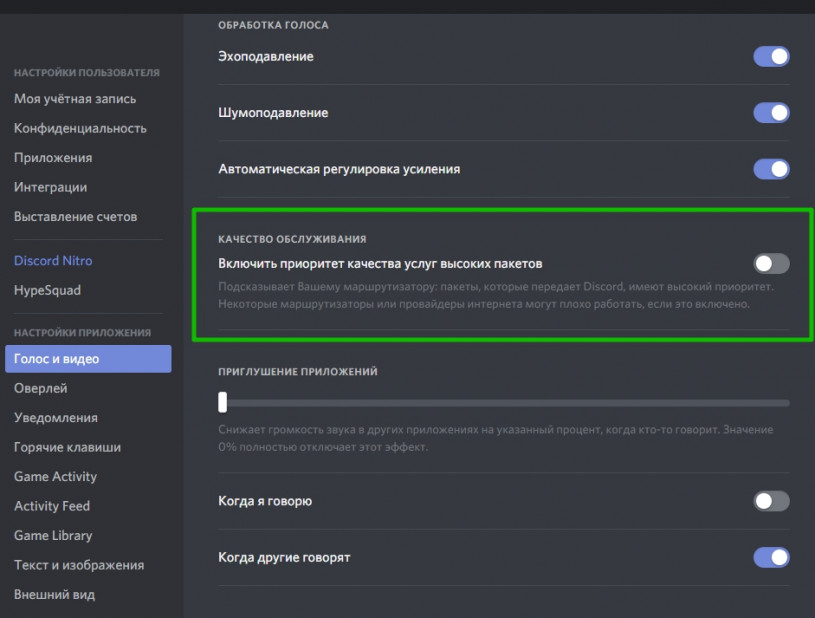
Task: Select Приложения in the sidebar
Action: [53, 158]
